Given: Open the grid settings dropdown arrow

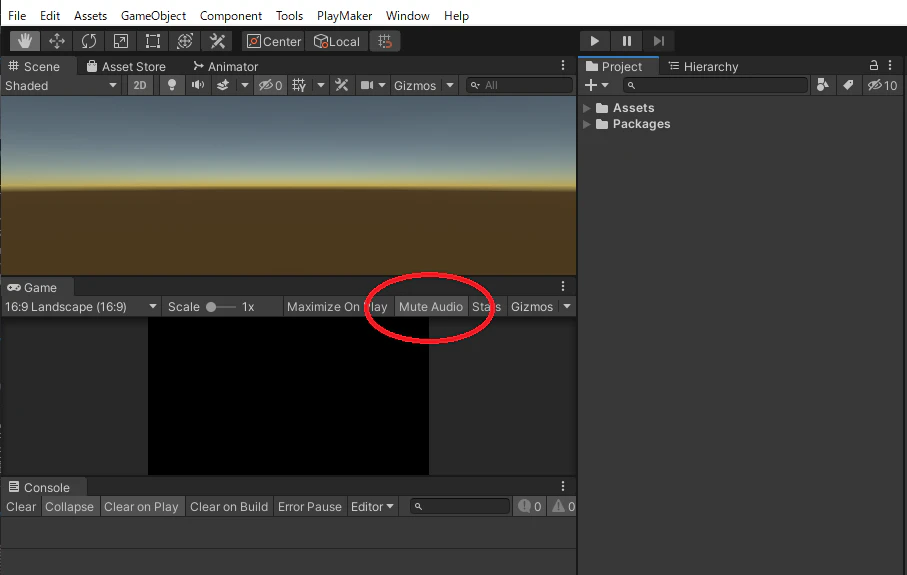Looking at the screenshot, I should pyautogui.click(x=321, y=86).
